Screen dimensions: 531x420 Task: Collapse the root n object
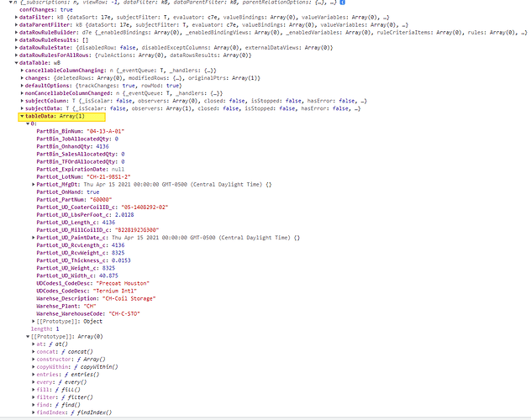(10, 3)
